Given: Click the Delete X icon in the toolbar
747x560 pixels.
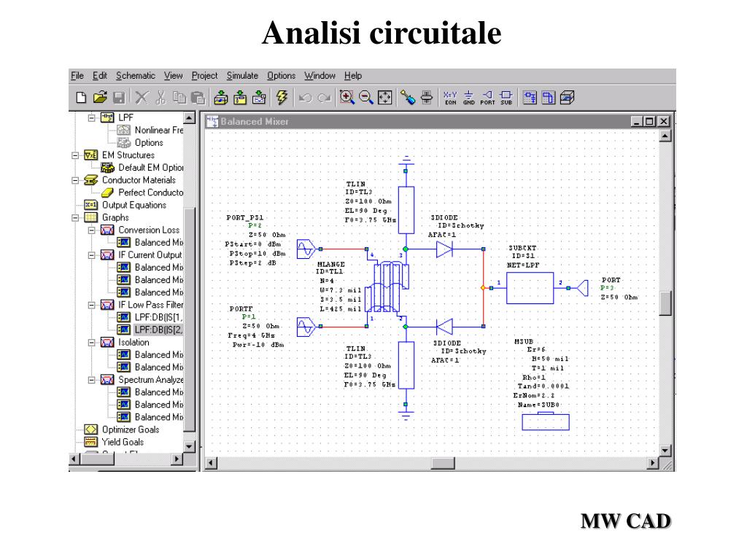Looking at the screenshot, I should (141, 98).
